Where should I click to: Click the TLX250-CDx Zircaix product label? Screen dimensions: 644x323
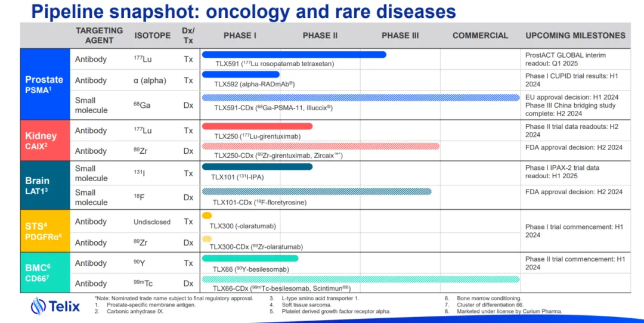pyautogui.click(x=278, y=156)
